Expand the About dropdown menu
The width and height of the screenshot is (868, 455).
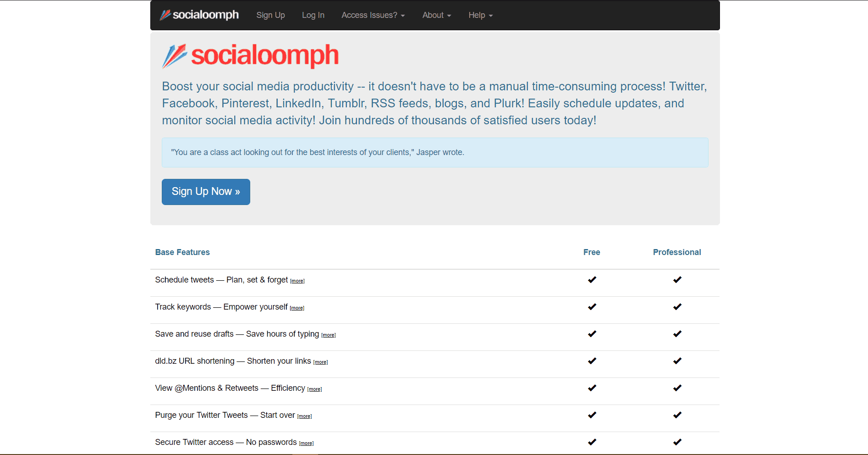(x=437, y=15)
